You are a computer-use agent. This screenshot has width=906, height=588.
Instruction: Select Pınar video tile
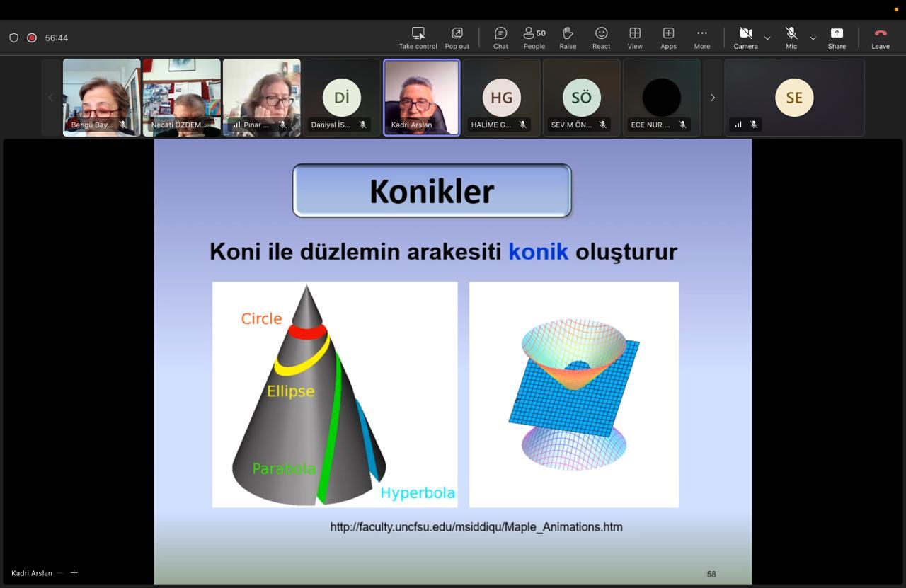(x=261, y=98)
